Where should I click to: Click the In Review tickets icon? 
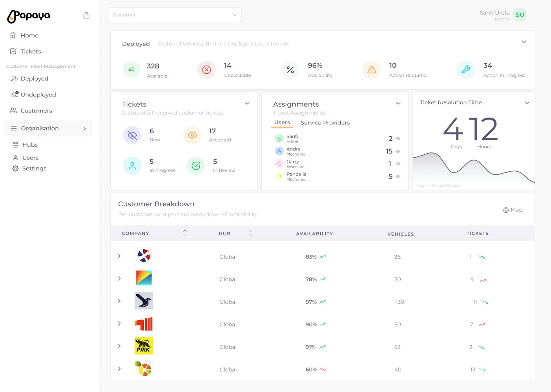[196, 166]
